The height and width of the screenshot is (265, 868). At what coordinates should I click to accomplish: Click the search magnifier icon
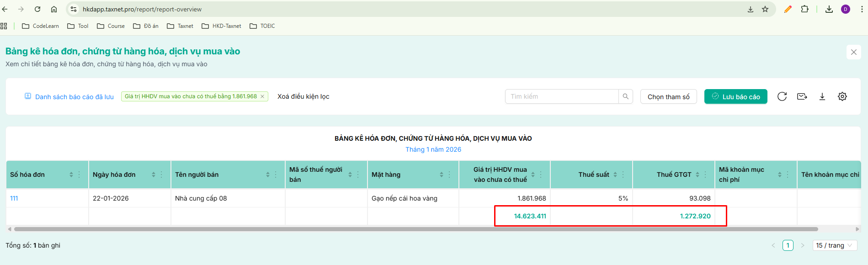pos(626,96)
